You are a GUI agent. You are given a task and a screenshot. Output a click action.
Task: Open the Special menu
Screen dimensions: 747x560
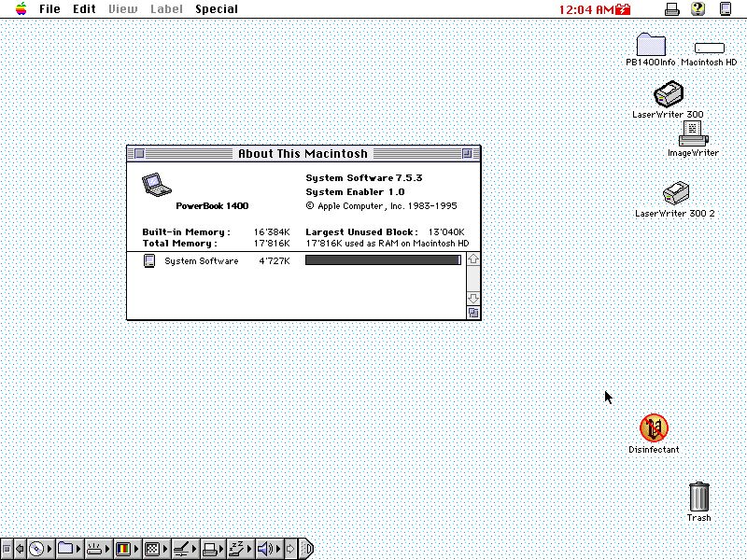click(217, 9)
